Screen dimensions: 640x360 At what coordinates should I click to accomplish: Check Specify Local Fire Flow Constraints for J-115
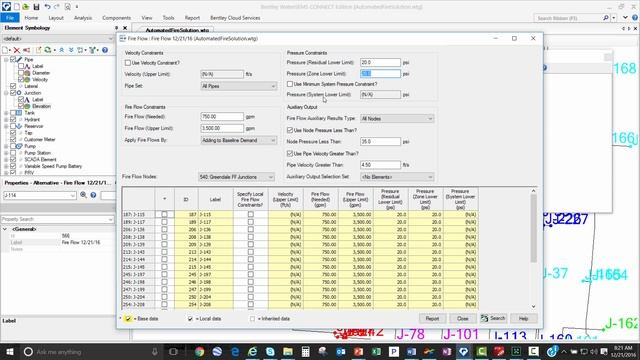[x=251, y=214]
